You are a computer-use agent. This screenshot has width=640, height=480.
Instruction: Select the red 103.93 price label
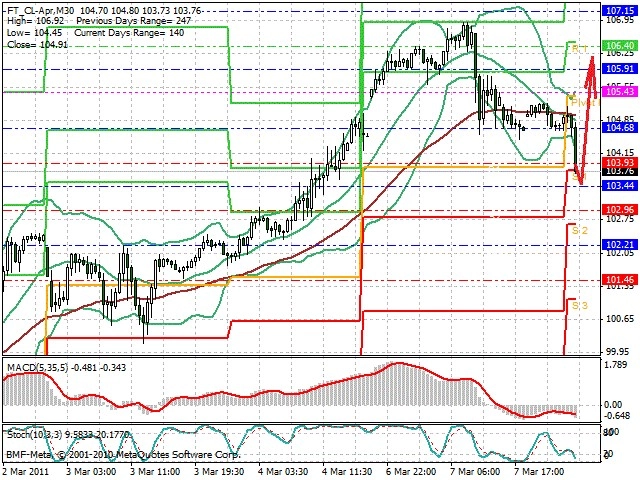coord(619,163)
